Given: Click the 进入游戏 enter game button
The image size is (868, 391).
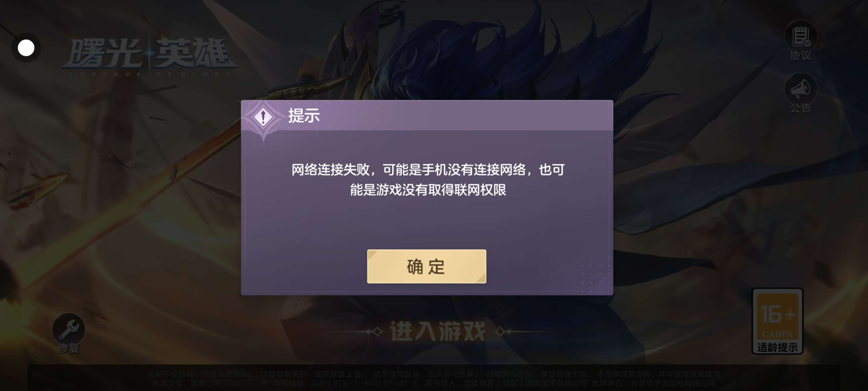Looking at the screenshot, I should pos(438,331).
